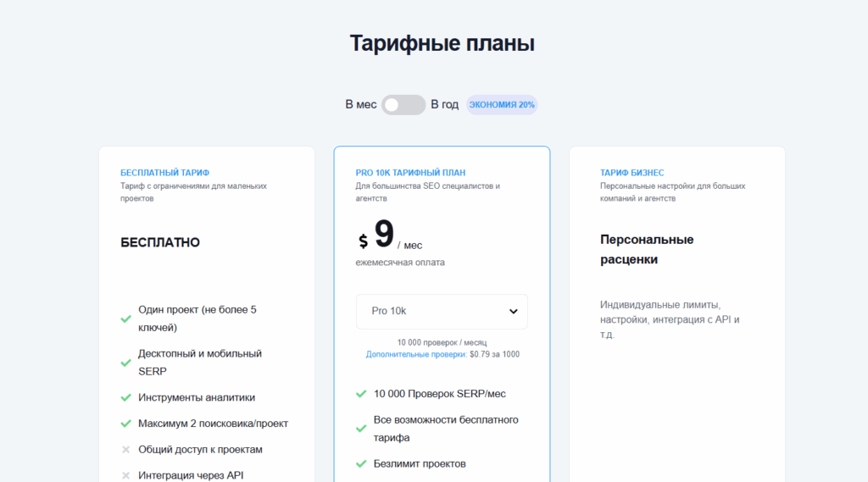Click 'Тариф с ограничениями для маленьких проектов' subtitle
Viewport: 868px width, 482px height.
point(194,192)
